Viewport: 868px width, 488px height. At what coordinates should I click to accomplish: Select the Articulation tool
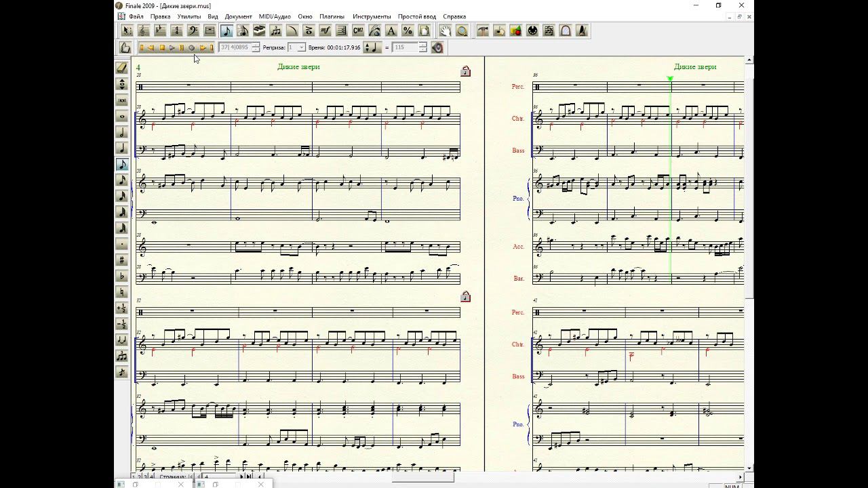pyautogui.click(x=309, y=30)
